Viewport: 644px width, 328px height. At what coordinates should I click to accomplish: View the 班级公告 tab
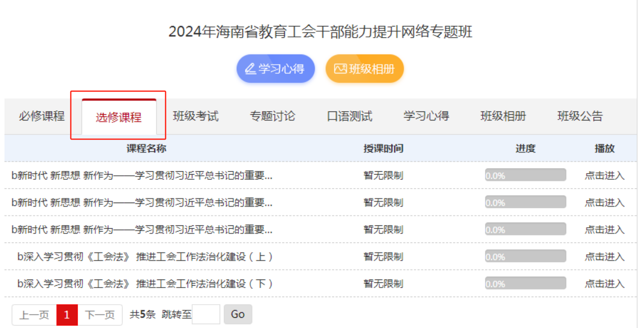click(580, 116)
